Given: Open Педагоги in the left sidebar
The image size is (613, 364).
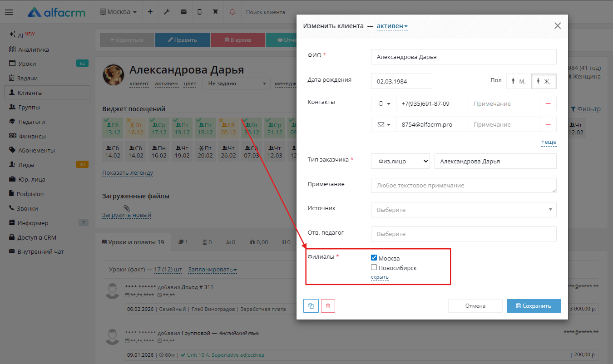Looking at the screenshot, I should (31, 122).
